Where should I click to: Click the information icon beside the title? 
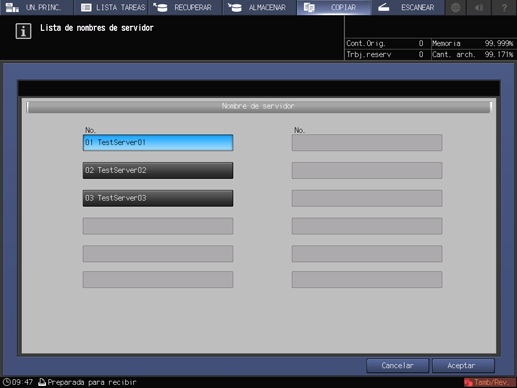click(23, 31)
